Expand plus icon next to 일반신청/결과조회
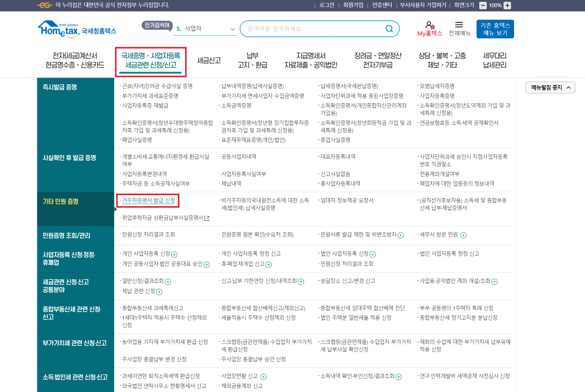The height and width of the screenshot is (392, 585). tap(168, 282)
